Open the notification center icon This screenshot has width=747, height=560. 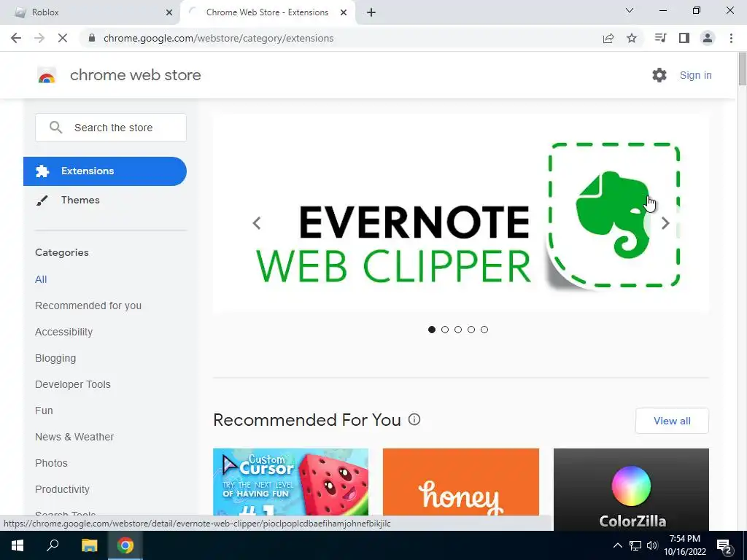tap(724, 546)
